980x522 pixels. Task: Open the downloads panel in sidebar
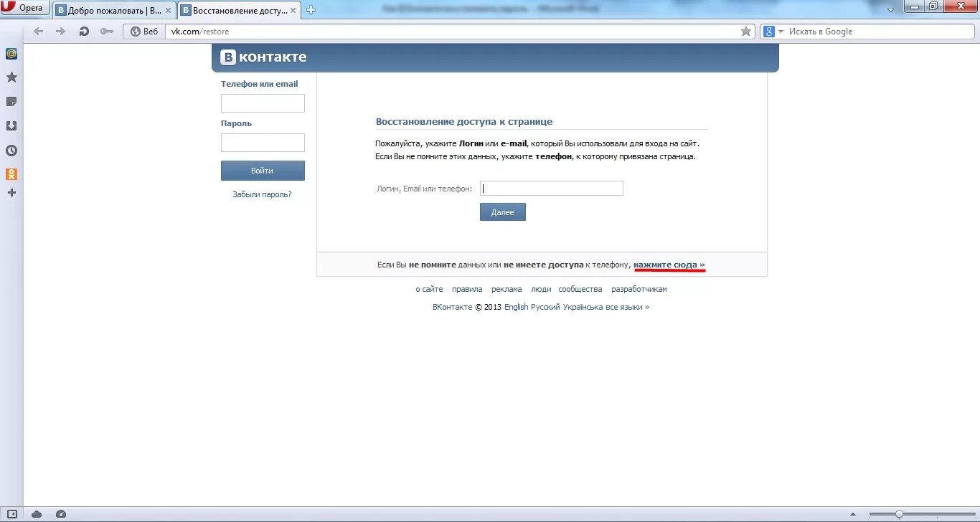(x=11, y=126)
